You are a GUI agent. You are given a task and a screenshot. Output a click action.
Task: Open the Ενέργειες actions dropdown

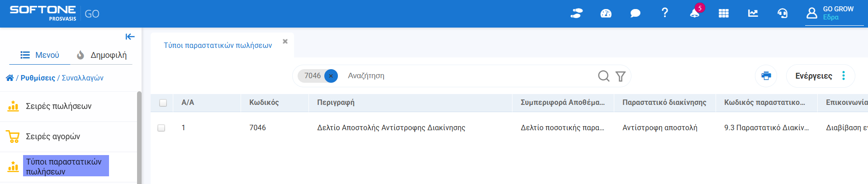coord(820,76)
